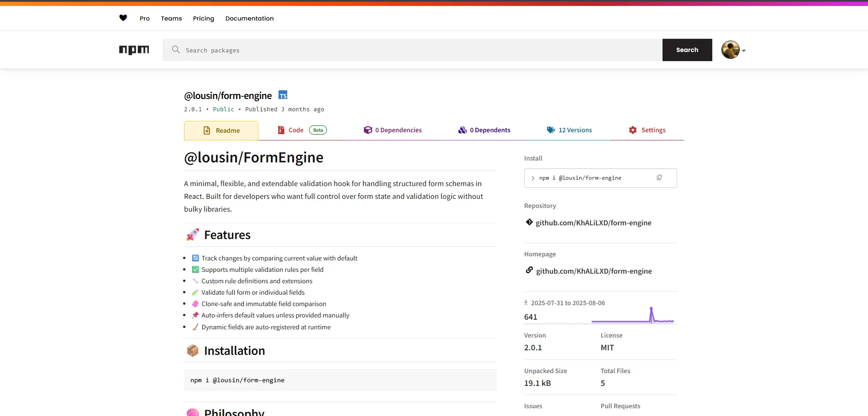The image size is (868, 416).
Task: Click the License value MIT
Action: [x=607, y=348]
